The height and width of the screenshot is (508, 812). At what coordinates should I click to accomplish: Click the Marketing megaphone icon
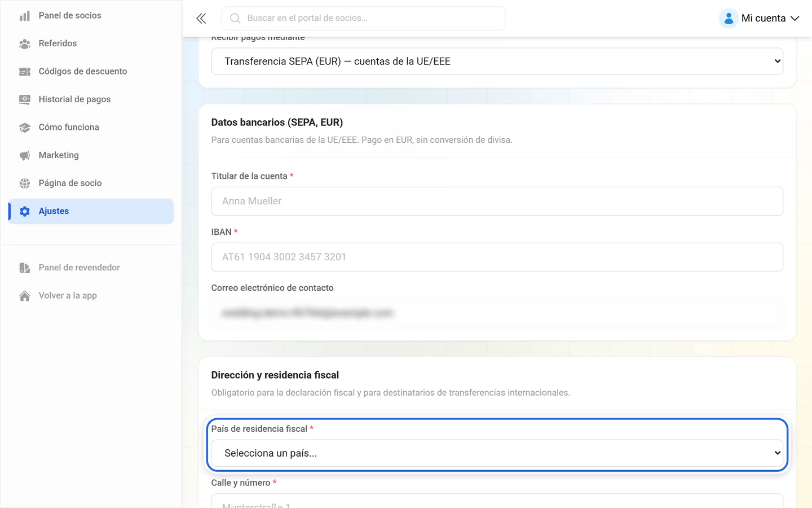coord(25,155)
